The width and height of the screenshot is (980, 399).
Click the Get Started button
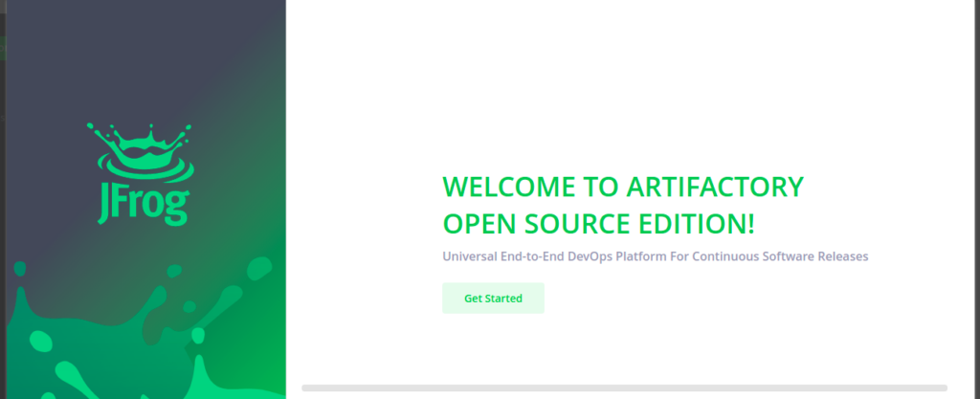tap(493, 299)
